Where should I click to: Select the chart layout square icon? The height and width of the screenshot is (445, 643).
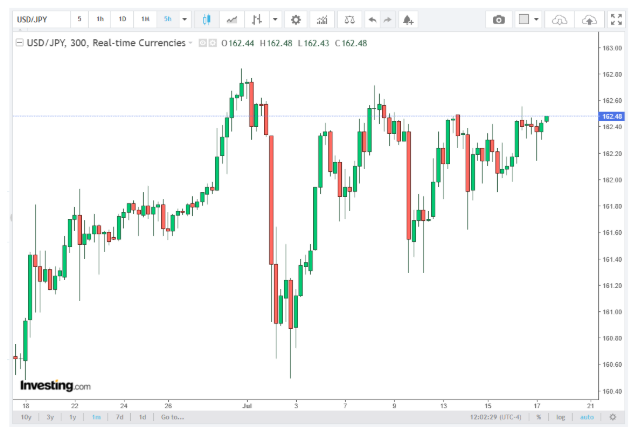tap(524, 19)
